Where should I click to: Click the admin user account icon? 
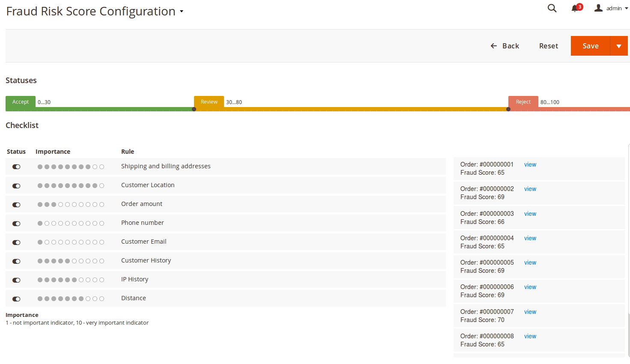[x=598, y=8]
